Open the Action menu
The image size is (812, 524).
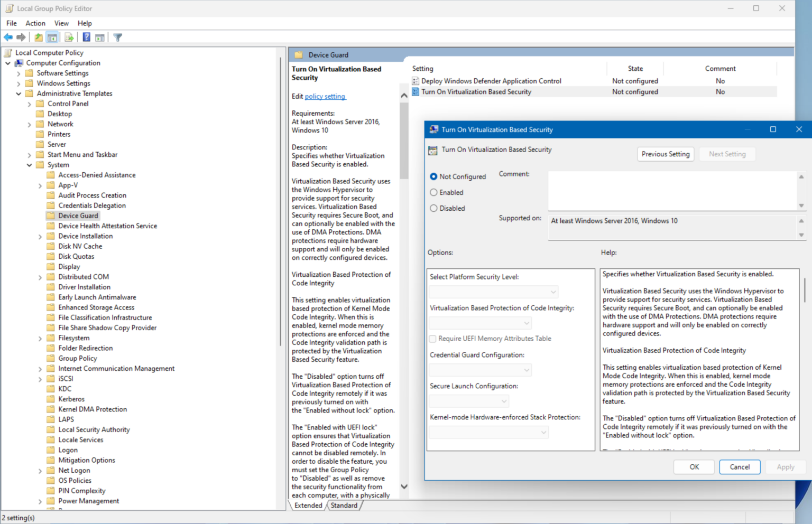35,23
